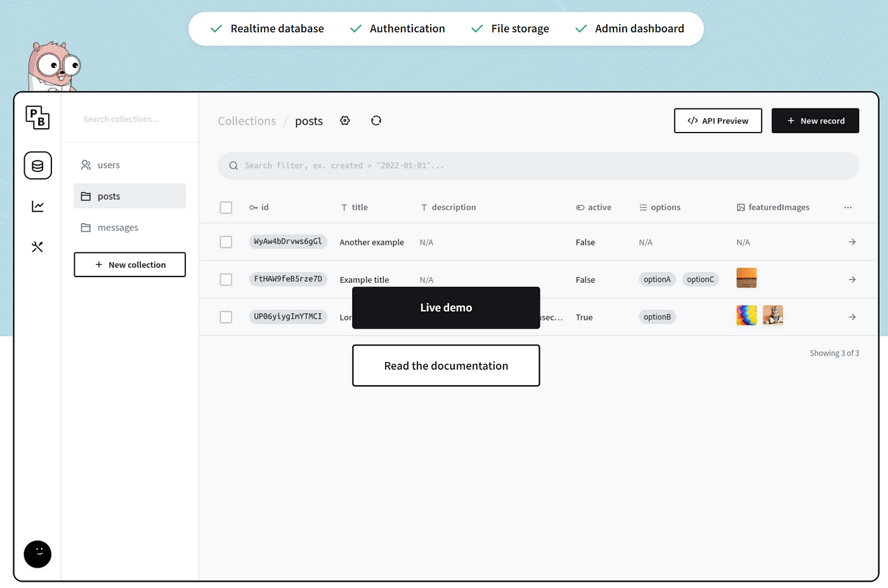Open the messages collection
The height and width of the screenshot is (588, 888).
130,227
